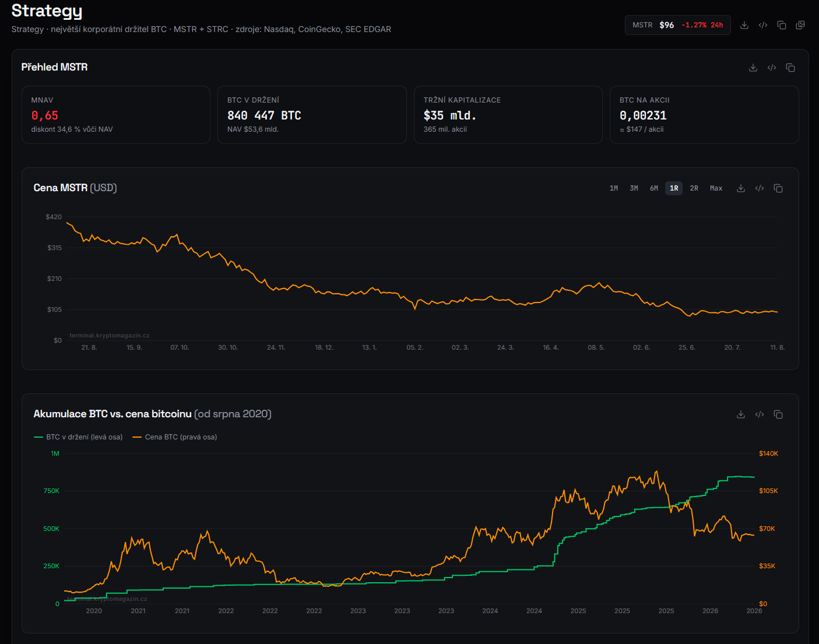Open the 'TRŽNÍ KAPITALIZACE' card

508,115
